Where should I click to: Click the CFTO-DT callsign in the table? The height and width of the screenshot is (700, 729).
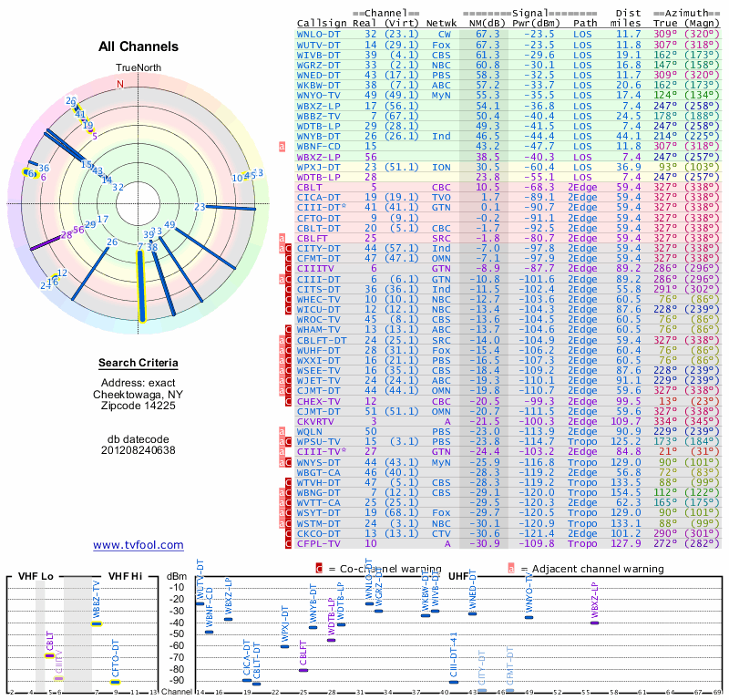pyautogui.click(x=318, y=218)
